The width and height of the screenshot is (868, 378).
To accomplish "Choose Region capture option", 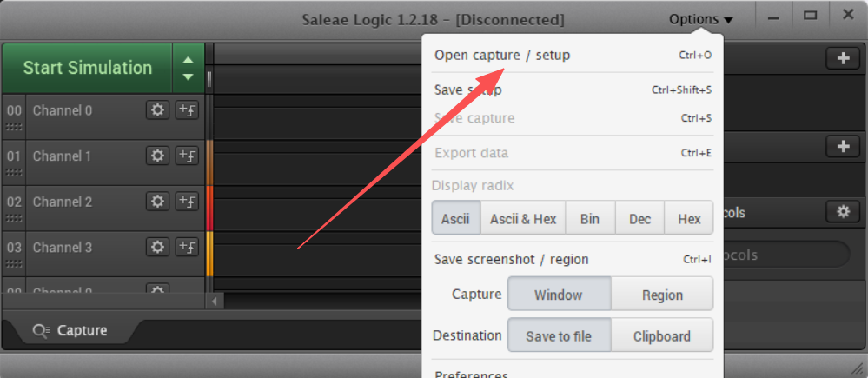I will [x=662, y=295].
